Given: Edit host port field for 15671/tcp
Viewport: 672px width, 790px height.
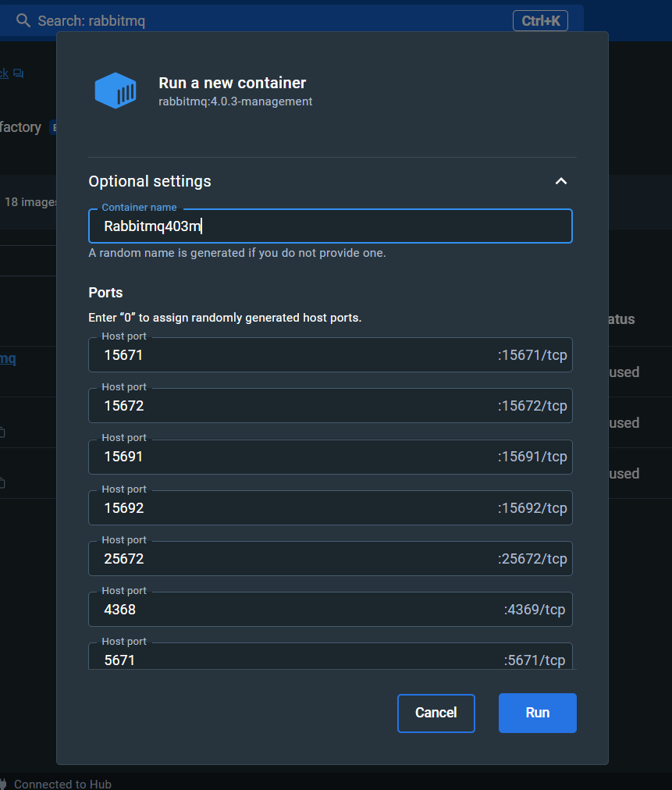Looking at the screenshot, I should (x=330, y=354).
